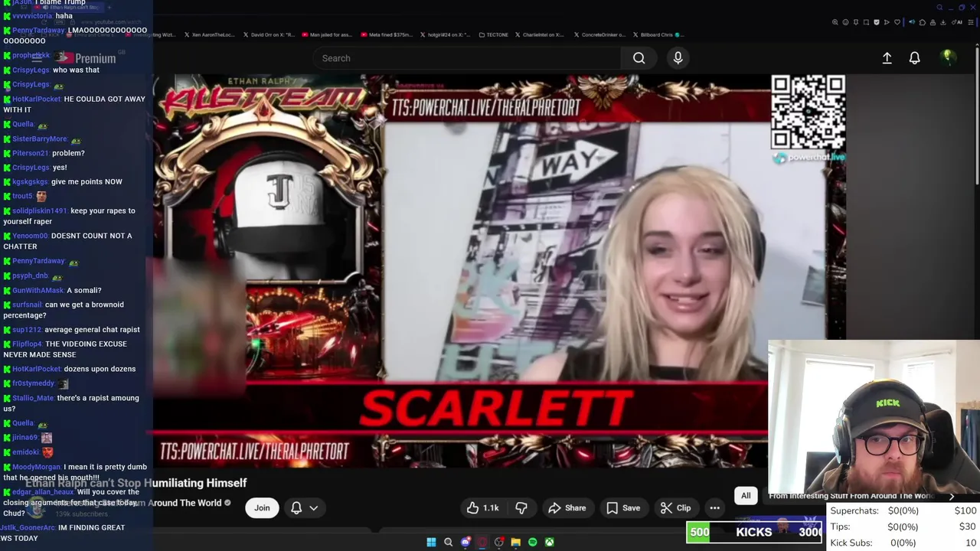The width and height of the screenshot is (980, 551).
Task: Click the blue megaphone toolbar icon
Action: click(x=912, y=22)
